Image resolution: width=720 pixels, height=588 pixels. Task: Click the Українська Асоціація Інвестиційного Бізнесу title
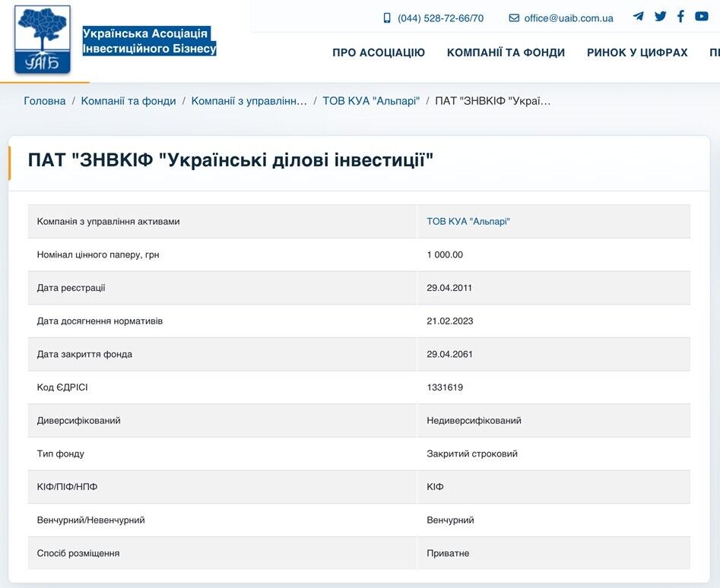coord(149,41)
